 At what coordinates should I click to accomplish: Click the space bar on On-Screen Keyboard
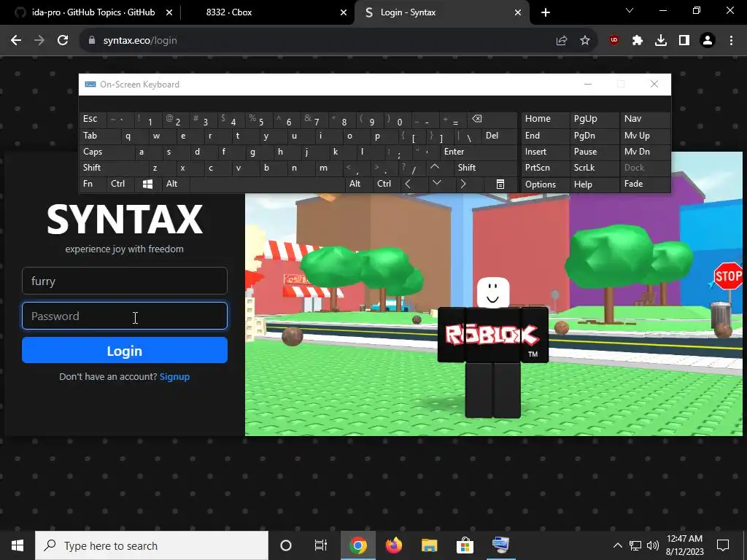267,184
